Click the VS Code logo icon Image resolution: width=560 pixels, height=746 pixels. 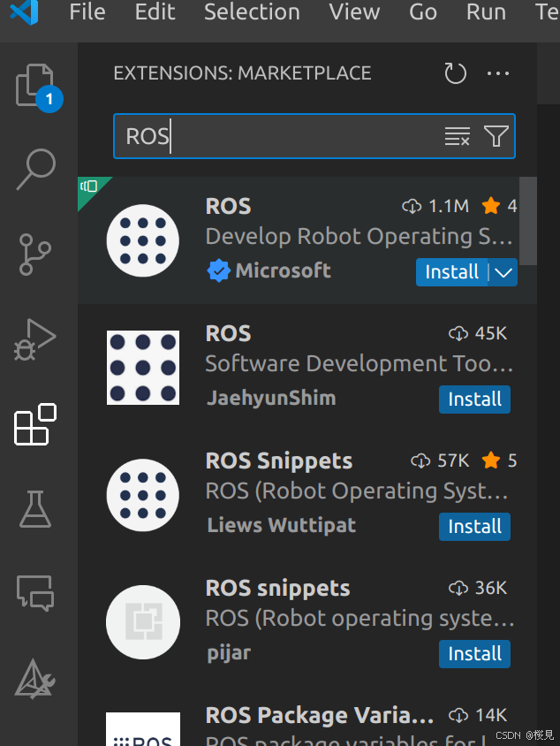(24, 11)
